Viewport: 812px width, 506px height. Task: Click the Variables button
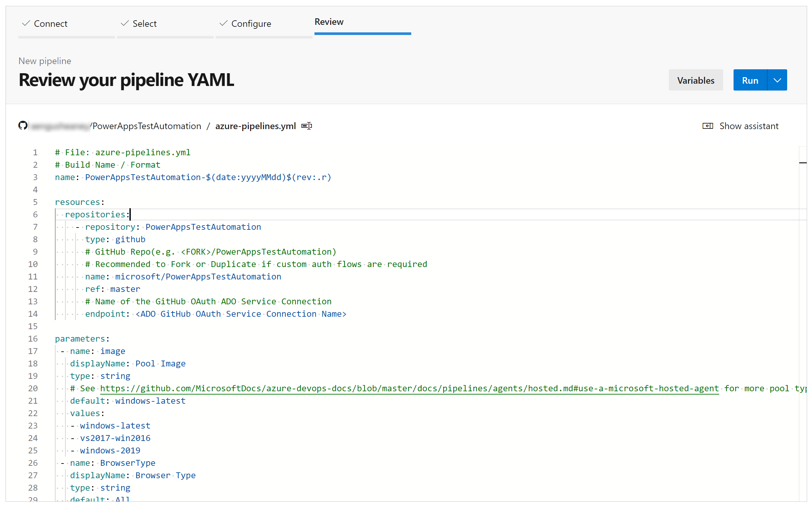click(695, 80)
